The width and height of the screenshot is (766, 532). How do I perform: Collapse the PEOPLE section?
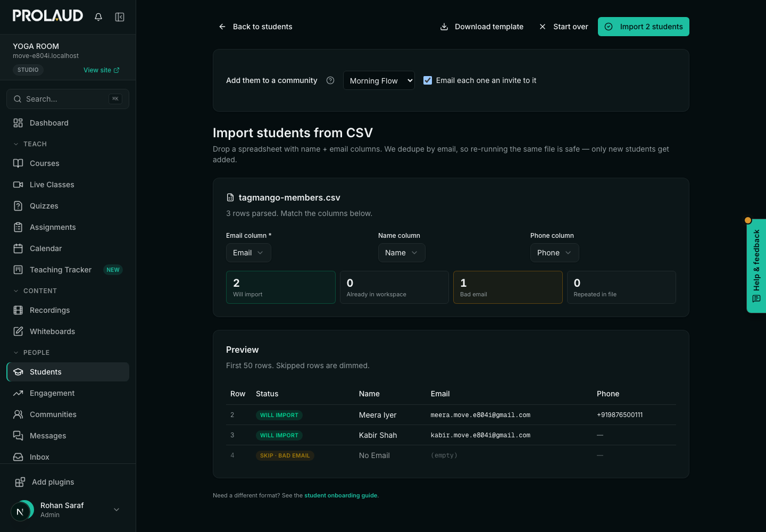pos(31,353)
